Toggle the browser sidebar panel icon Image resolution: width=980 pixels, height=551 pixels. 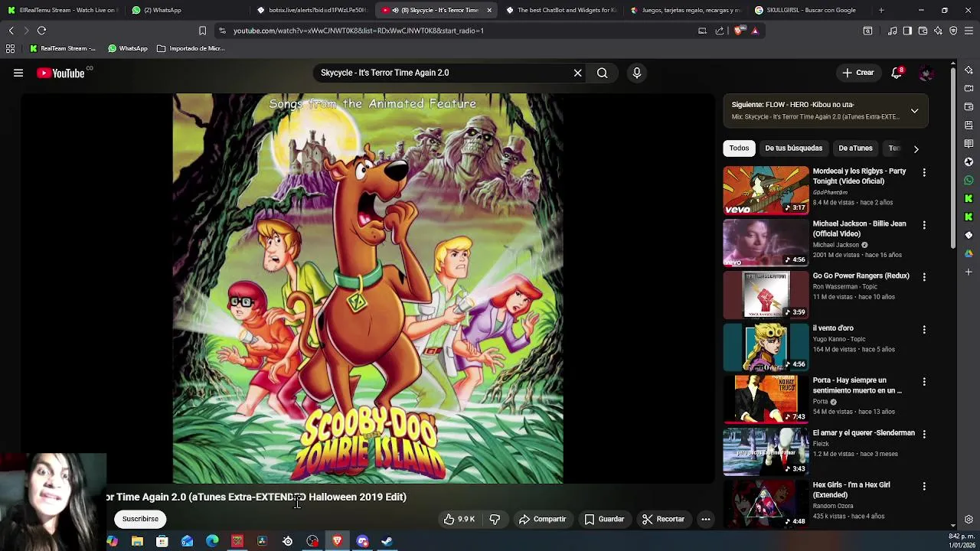[x=907, y=31]
